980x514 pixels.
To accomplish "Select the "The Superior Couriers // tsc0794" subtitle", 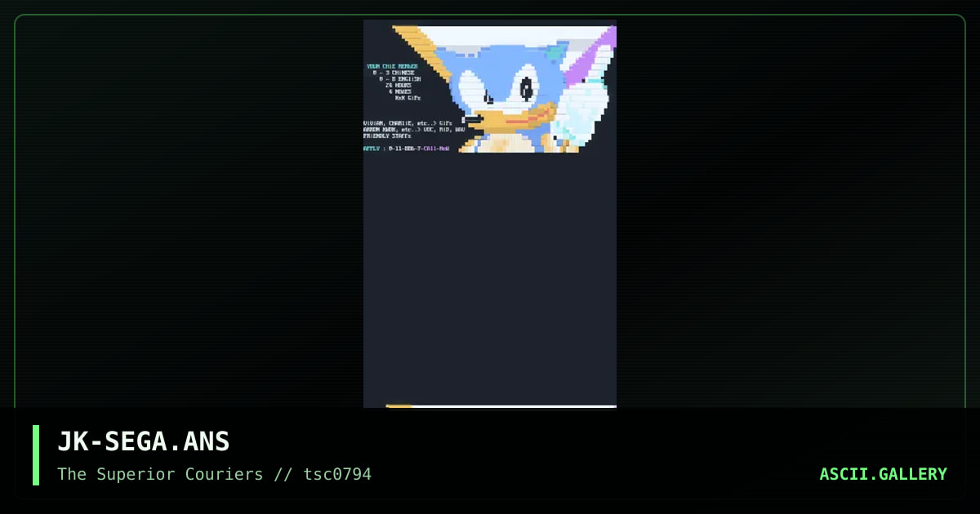I will (x=214, y=474).
